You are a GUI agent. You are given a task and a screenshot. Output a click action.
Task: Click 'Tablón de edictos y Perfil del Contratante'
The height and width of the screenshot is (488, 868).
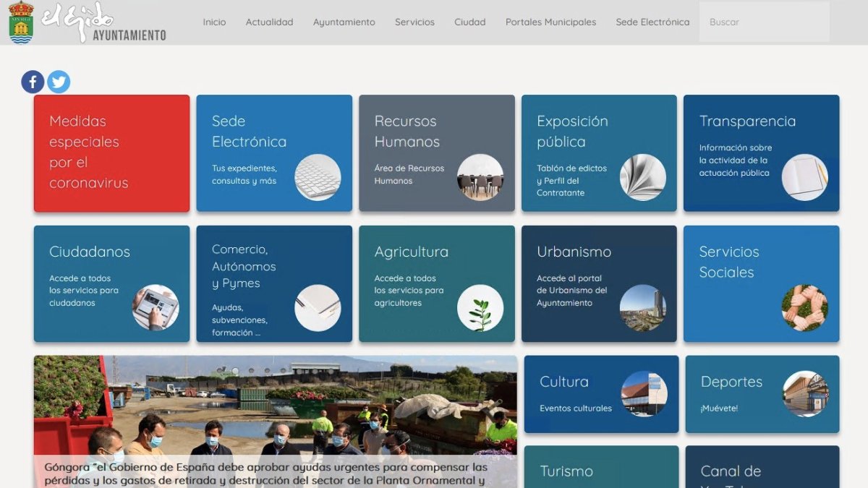[x=571, y=181]
